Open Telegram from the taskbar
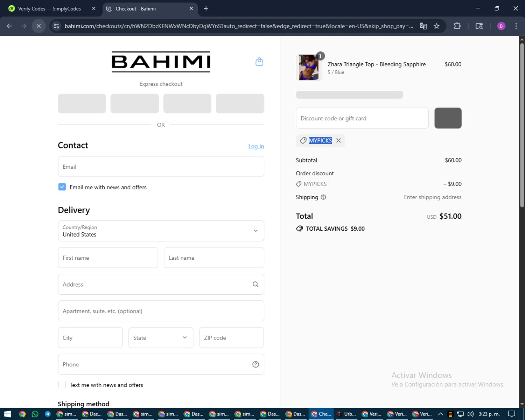The image size is (525, 420). pyautogui.click(x=48, y=414)
